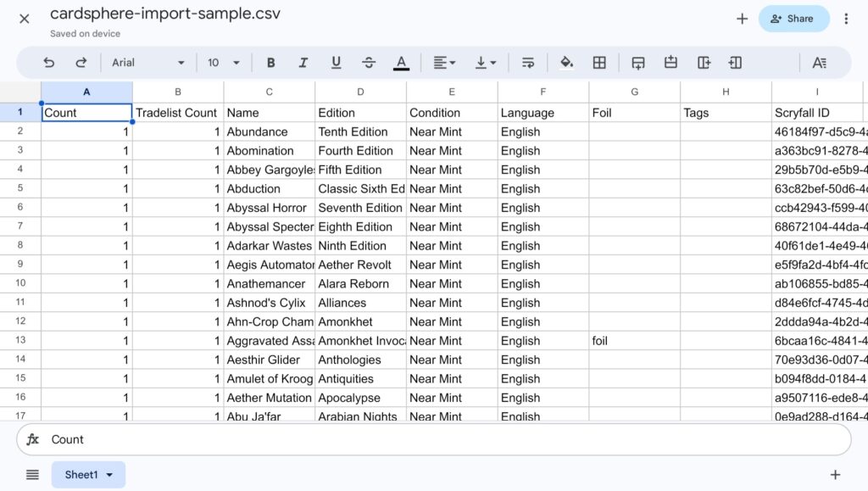Viewport: 868px width, 491px height.
Task: Open the text color picker
Action: [x=402, y=62]
